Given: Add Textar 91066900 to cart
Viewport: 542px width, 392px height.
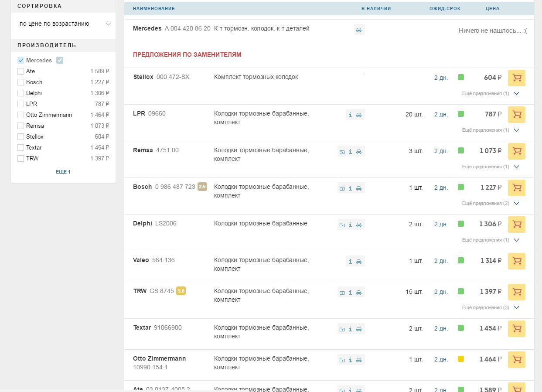Looking at the screenshot, I should click(x=517, y=329).
